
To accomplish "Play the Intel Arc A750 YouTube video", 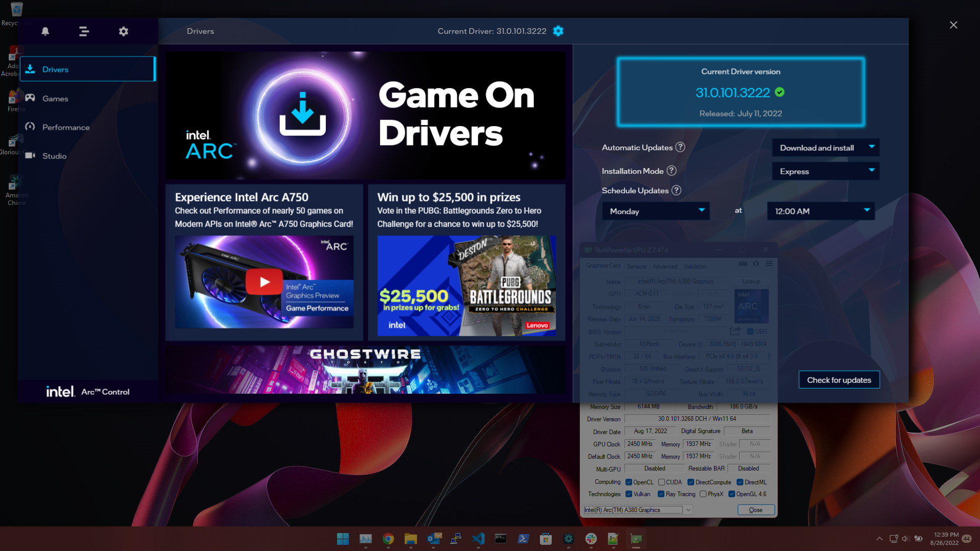I will (x=264, y=281).
